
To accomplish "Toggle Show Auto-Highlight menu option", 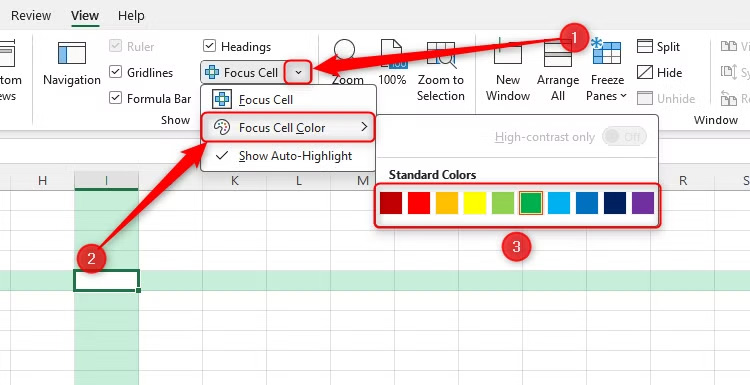I will click(288, 156).
